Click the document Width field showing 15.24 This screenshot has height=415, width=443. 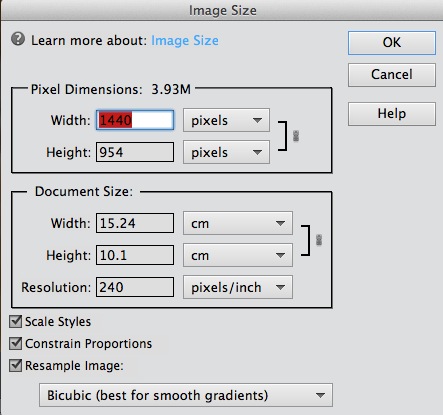(x=135, y=223)
